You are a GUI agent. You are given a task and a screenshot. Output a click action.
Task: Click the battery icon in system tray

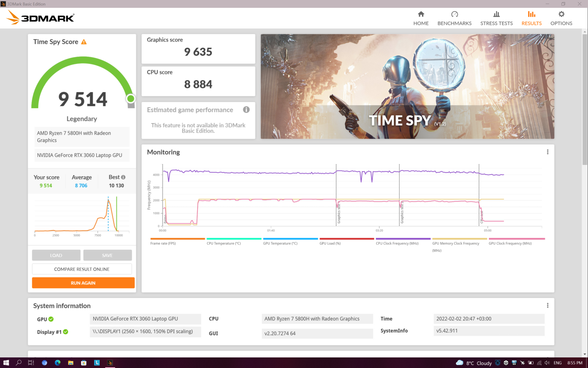tap(531, 363)
